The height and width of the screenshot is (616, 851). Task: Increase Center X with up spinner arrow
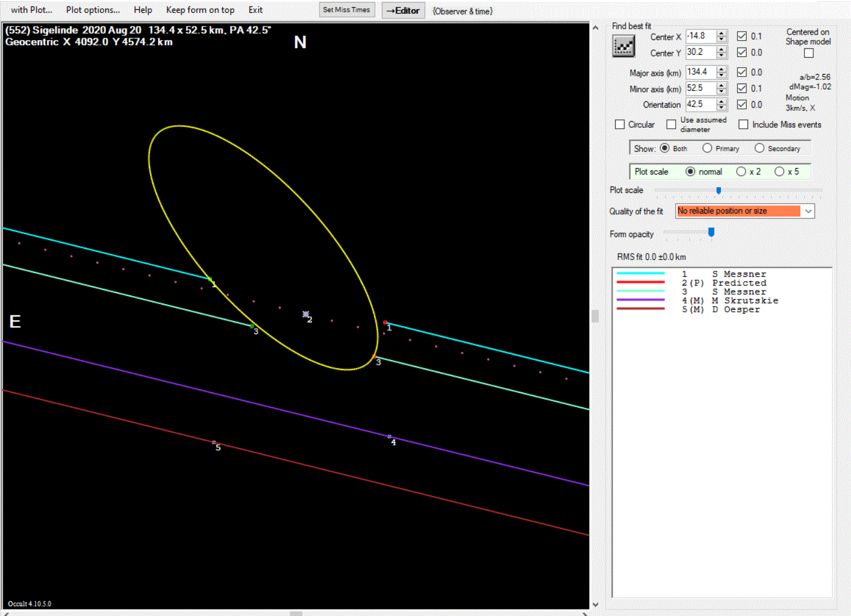pyautogui.click(x=722, y=34)
